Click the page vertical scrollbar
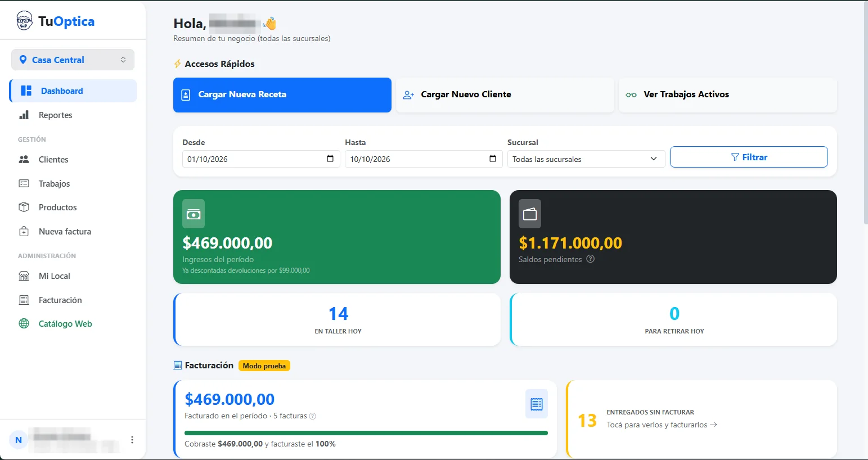This screenshot has height=460, width=868. (865, 112)
